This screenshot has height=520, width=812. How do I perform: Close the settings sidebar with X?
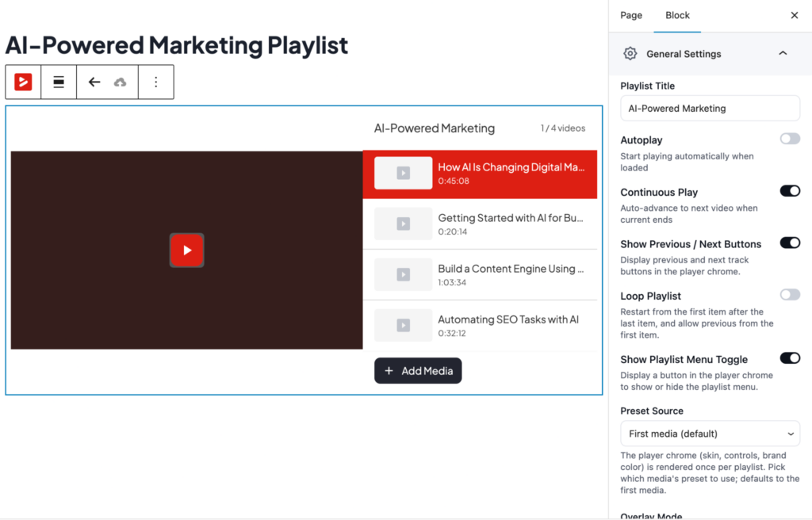click(x=795, y=15)
